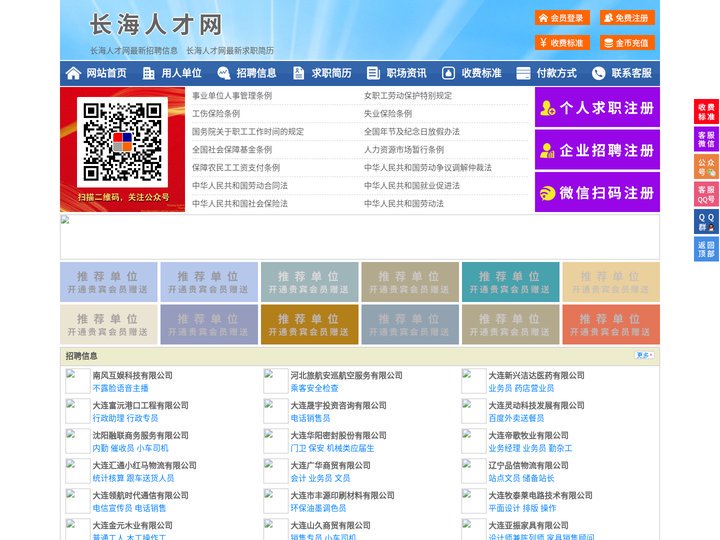Click the 企业招聘注册 purple banner
Image resolution: width=720 pixels, height=540 pixels.
pos(597,150)
